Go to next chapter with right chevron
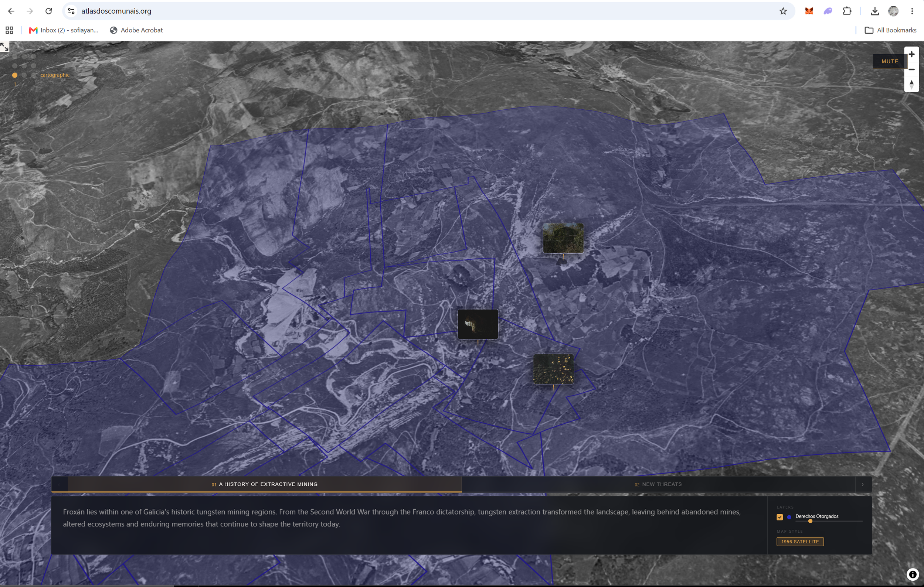924x587 pixels. click(x=863, y=484)
